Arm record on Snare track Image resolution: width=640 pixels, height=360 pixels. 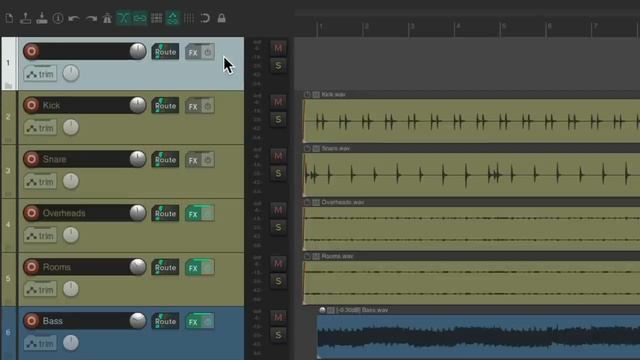[x=31, y=159]
